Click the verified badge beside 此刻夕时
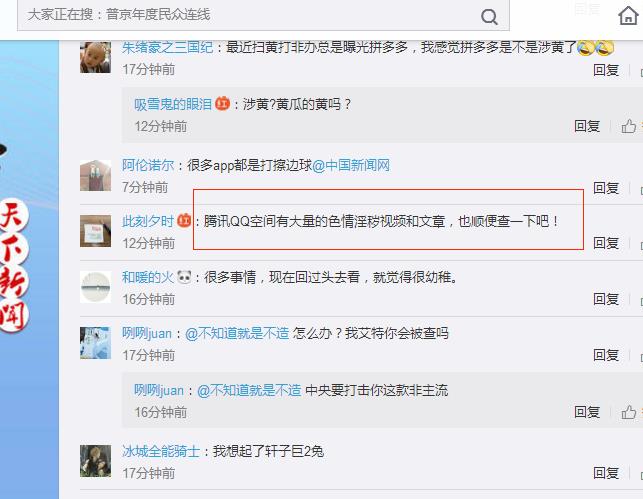This screenshot has height=499, width=643. 184,221
